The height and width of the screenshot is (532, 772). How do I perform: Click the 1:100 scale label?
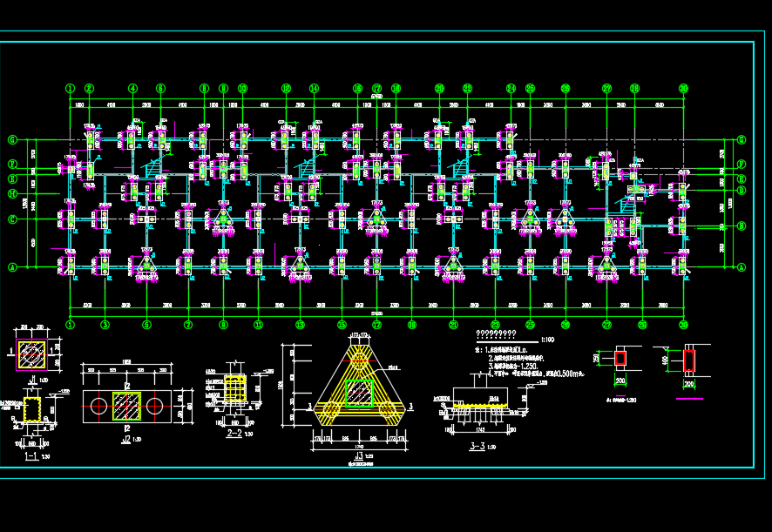(x=547, y=340)
